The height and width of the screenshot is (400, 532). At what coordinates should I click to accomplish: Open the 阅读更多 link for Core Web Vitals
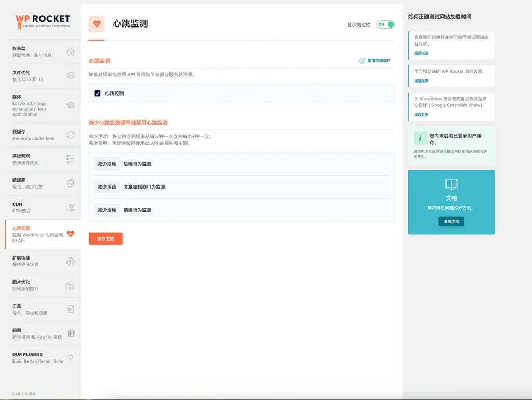tap(421, 115)
